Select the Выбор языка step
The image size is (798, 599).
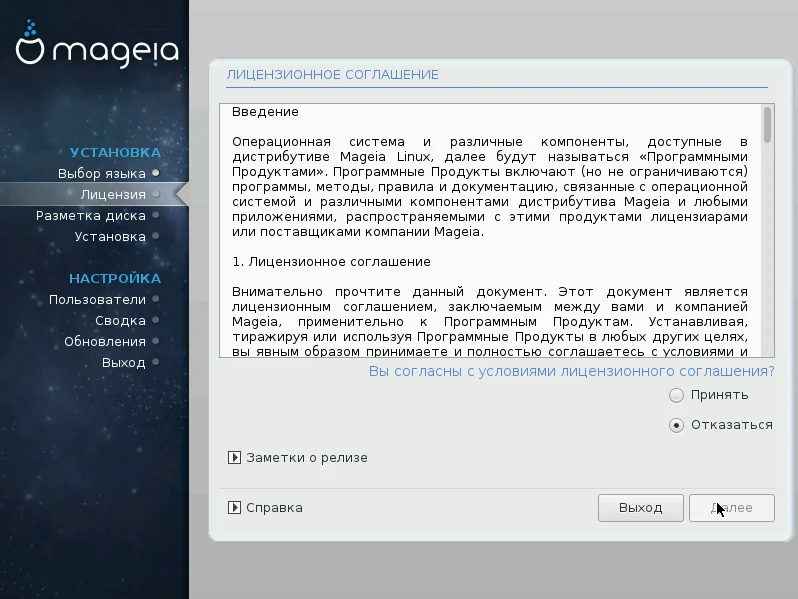click(102, 174)
